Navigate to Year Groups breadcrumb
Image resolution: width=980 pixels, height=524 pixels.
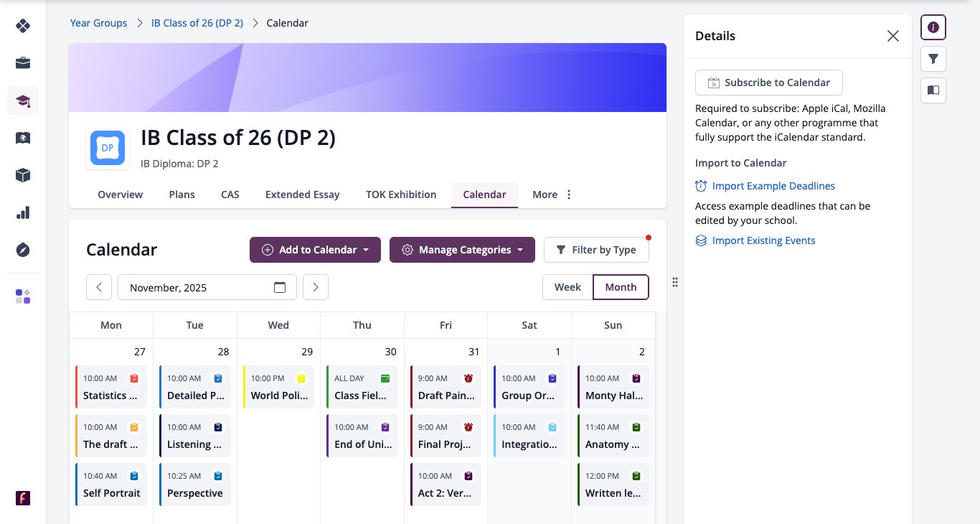(98, 23)
